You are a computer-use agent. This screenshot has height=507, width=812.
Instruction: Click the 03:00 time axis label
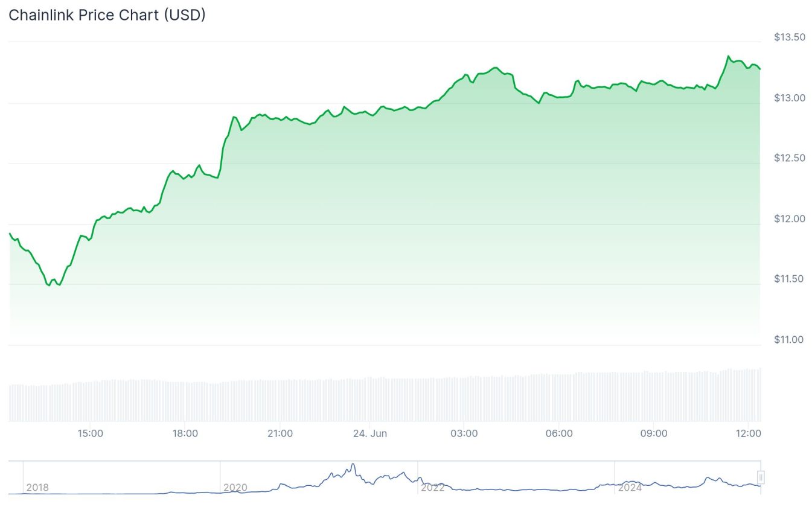(x=465, y=433)
